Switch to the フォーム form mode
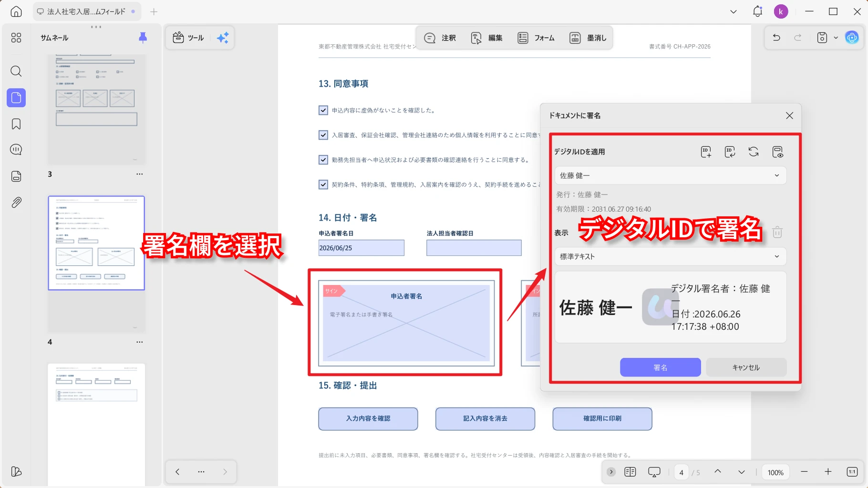The width and height of the screenshot is (868, 488). point(536,38)
